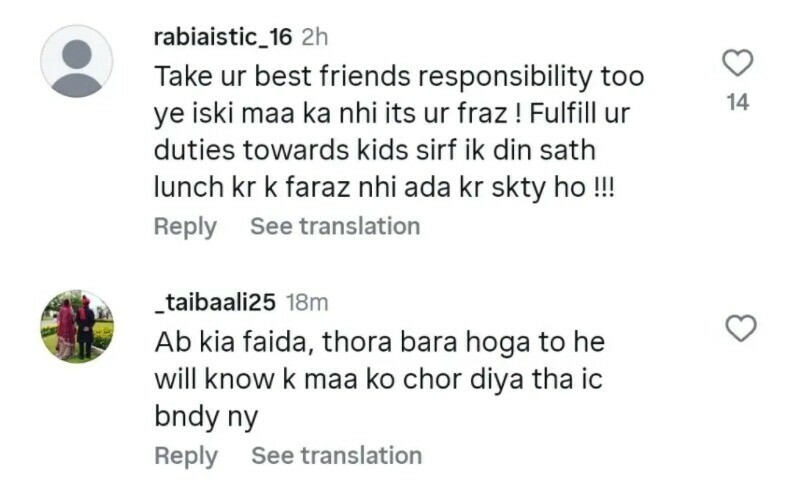
Task: Reply to _taibaali25's comment
Action: [x=185, y=456]
